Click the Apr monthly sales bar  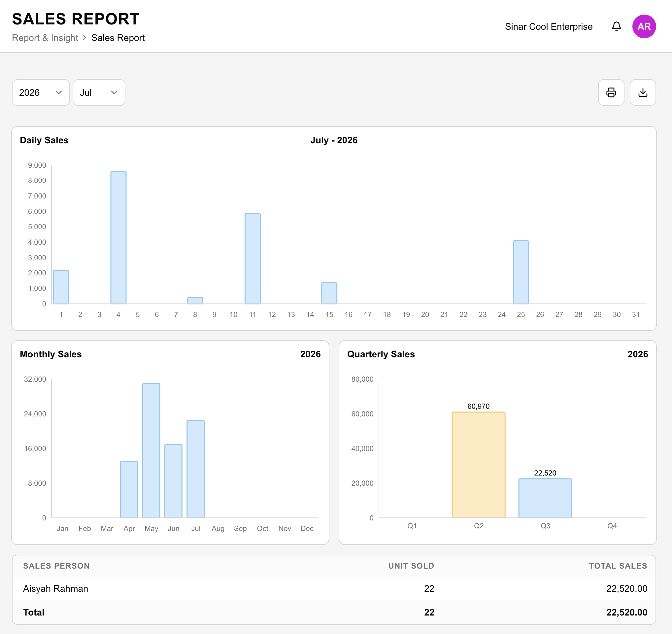point(129,489)
